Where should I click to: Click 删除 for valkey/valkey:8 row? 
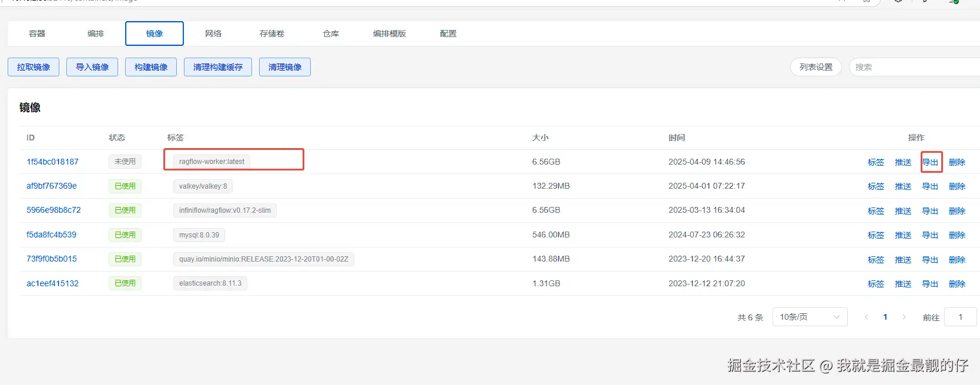coord(957,186)
